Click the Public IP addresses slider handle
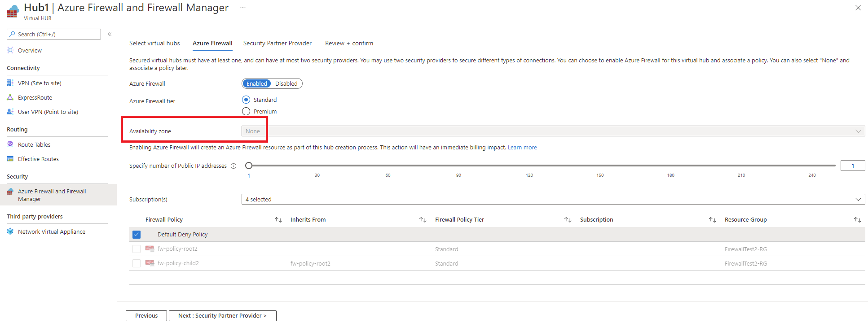This screenshot has height=323, width=868. click(x=249, y=166)
